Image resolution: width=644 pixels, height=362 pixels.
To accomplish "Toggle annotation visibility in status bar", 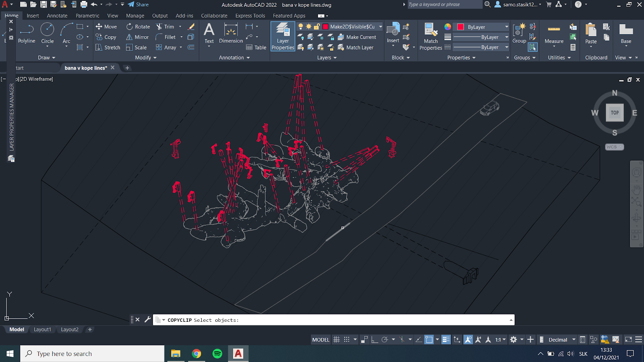I will pos(468,339).
